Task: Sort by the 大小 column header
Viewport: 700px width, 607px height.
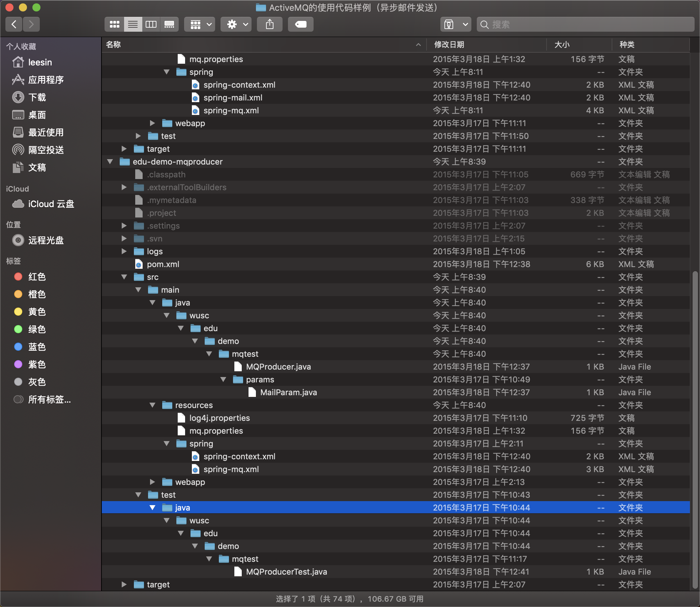Action: 579,45
